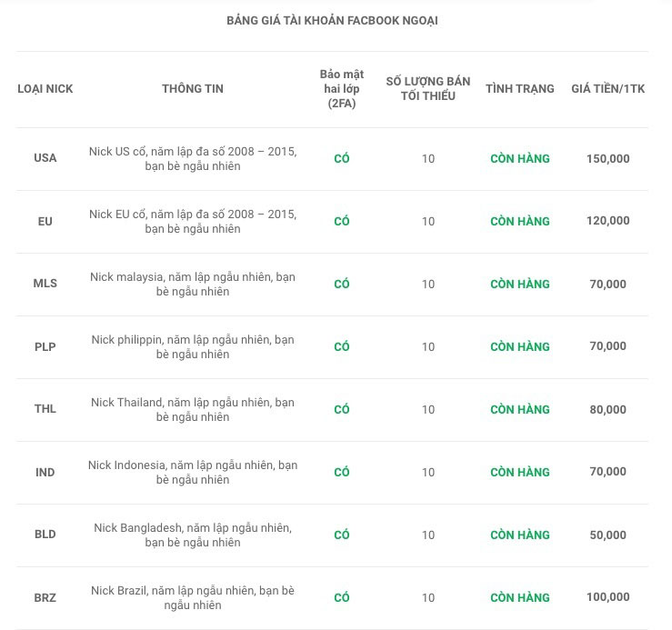This screenshot has height=630, width=672.
Task: Select the USA nick type cell
Action: coord(45,158)
